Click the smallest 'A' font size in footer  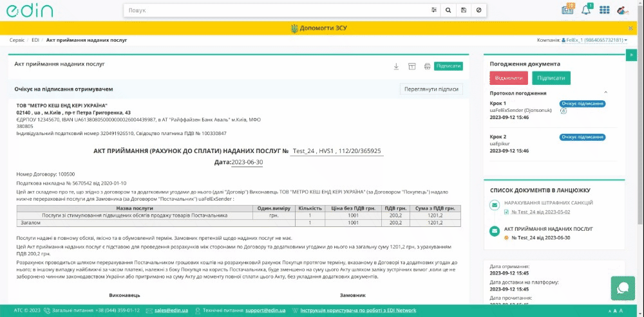(609, 311)
